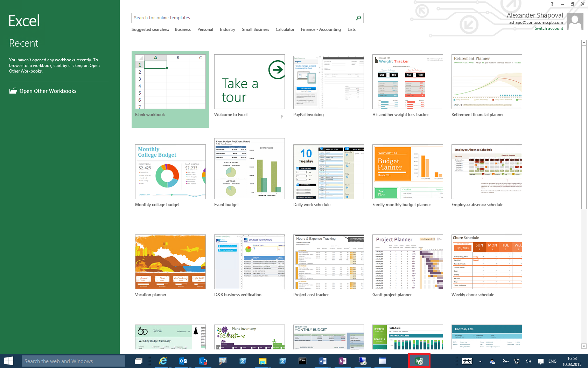Click the Lists suggested search
Screen dimensions: 588x368
point(351,29)
